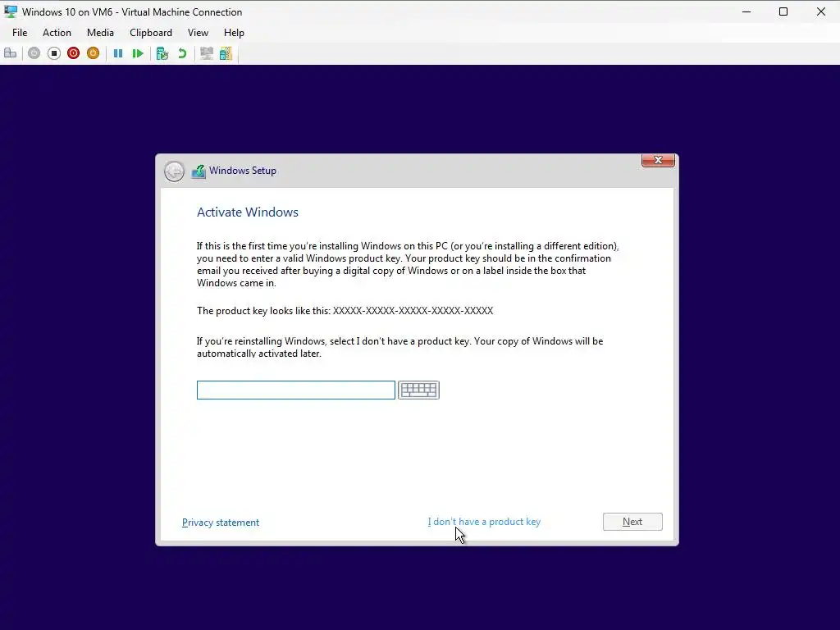Click the XXXXX-XXXXX product key example text

click(x=413, y=311)
